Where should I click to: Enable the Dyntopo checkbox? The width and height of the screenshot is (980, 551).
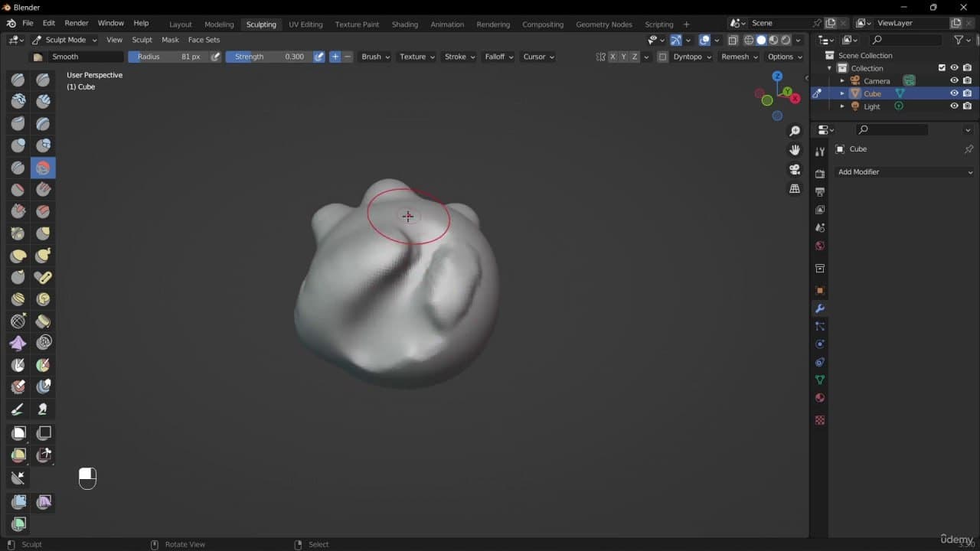663,57
